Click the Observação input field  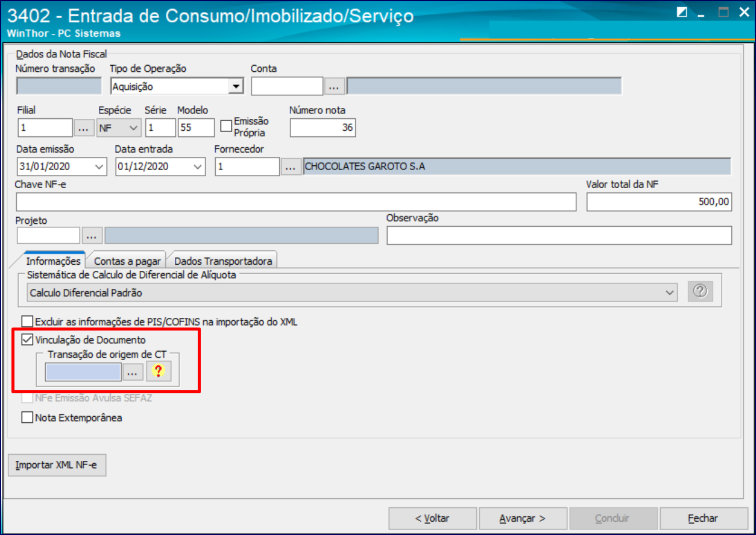559,235
